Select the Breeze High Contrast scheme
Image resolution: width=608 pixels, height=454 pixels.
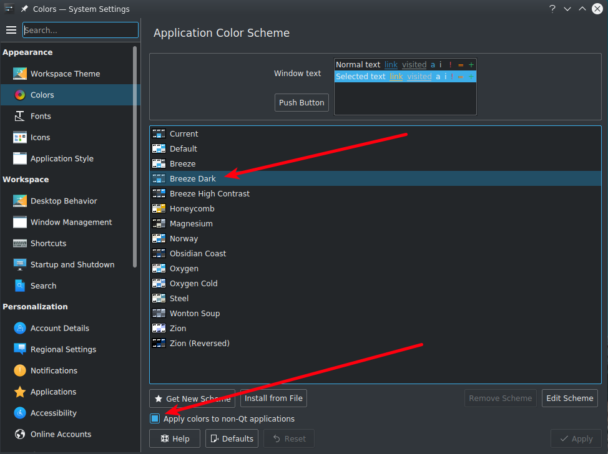tap(375, 193)
